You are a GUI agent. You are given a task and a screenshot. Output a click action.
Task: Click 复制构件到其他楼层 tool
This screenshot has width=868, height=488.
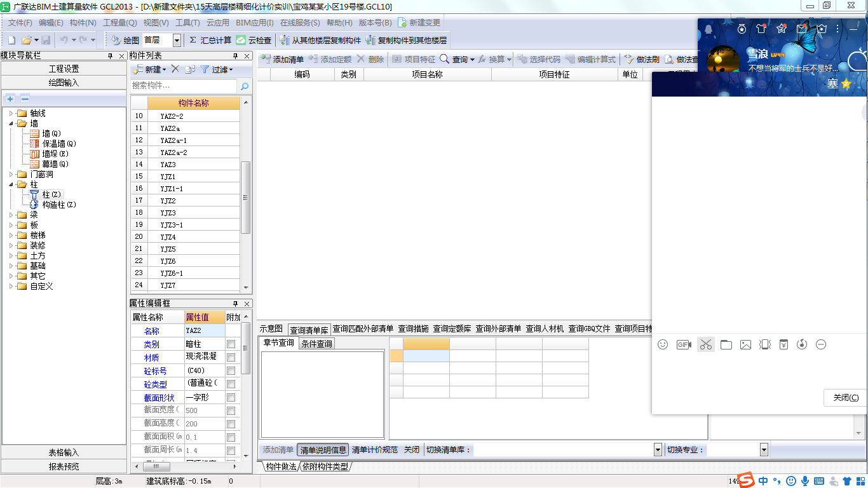(406, 40)
